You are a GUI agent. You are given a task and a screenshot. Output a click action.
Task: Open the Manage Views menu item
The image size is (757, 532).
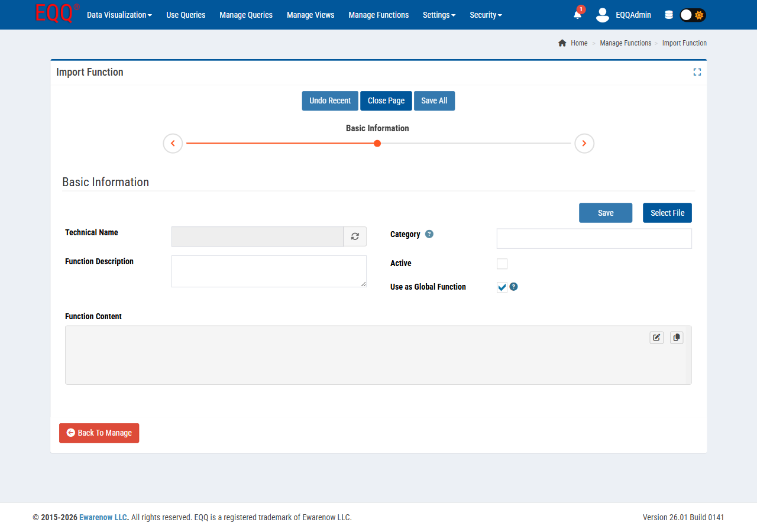(310, 15)
